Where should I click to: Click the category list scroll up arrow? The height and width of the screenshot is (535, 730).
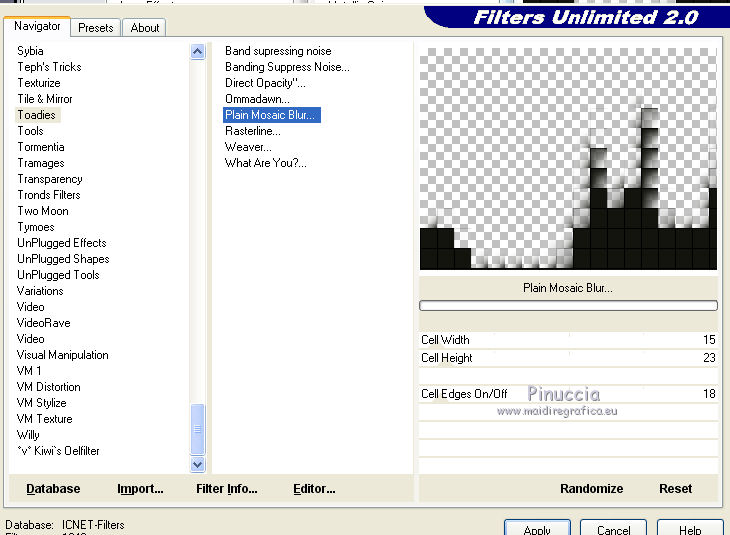point(197,52)
